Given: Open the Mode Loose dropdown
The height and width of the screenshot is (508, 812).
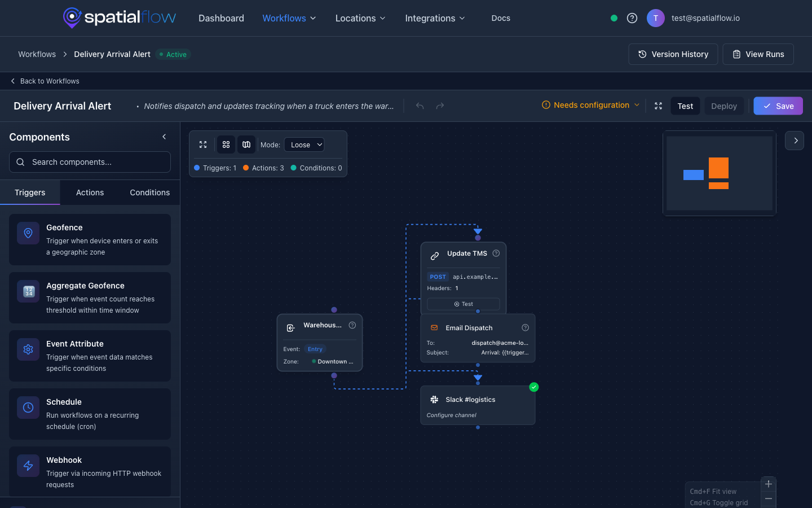Looking at the screenshot, I should click(x=304, y=144).
